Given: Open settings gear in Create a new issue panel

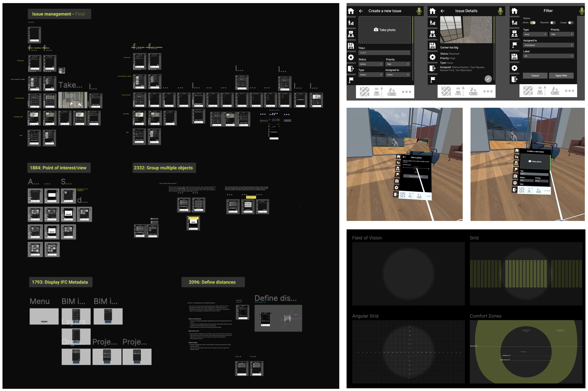Looking at the screenshot, I should pos(351,57).
